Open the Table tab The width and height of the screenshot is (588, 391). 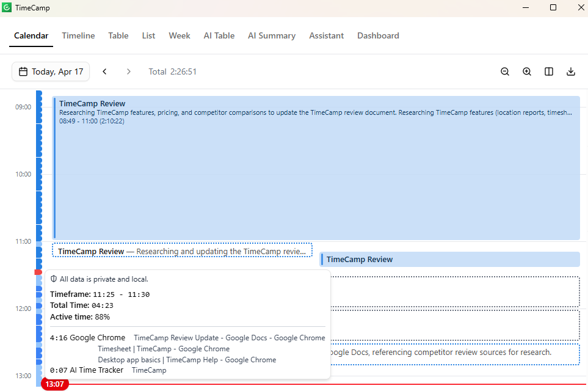118,35
